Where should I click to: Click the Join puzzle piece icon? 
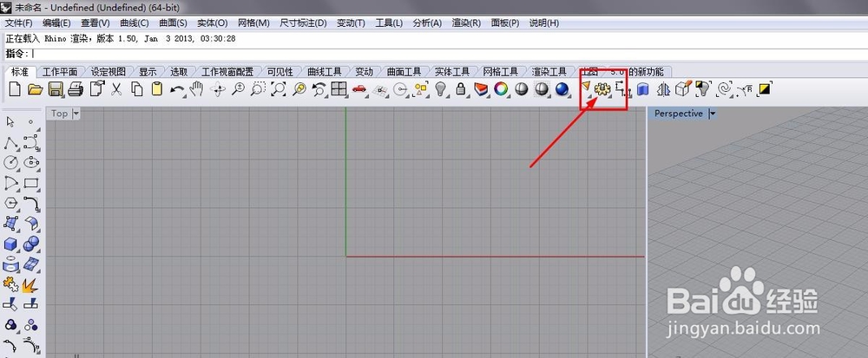(x=10, y=284)
